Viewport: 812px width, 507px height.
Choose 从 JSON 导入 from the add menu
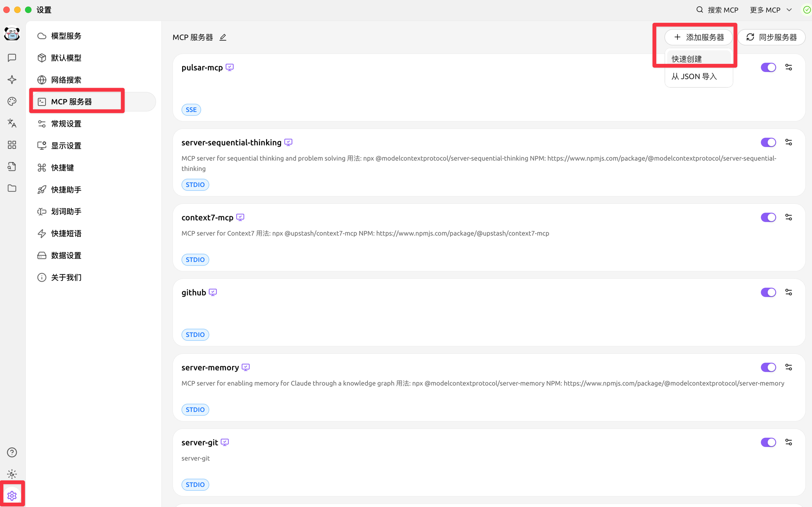tap(699, 76)
